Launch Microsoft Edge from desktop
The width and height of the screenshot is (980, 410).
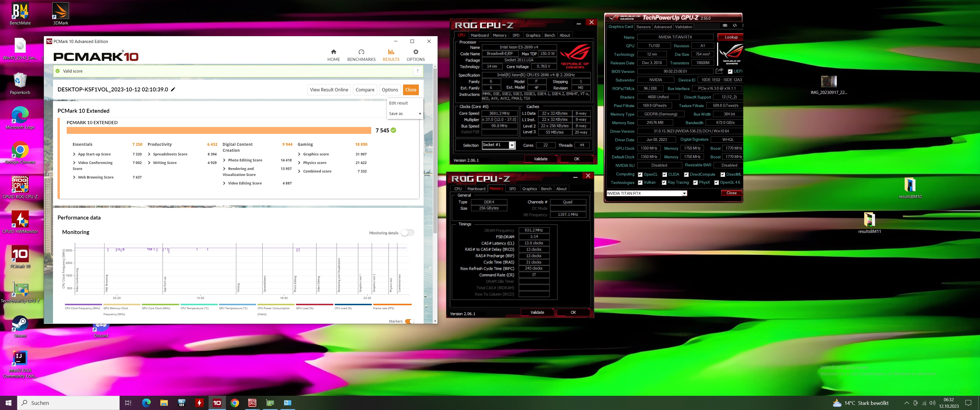point(20,118)
